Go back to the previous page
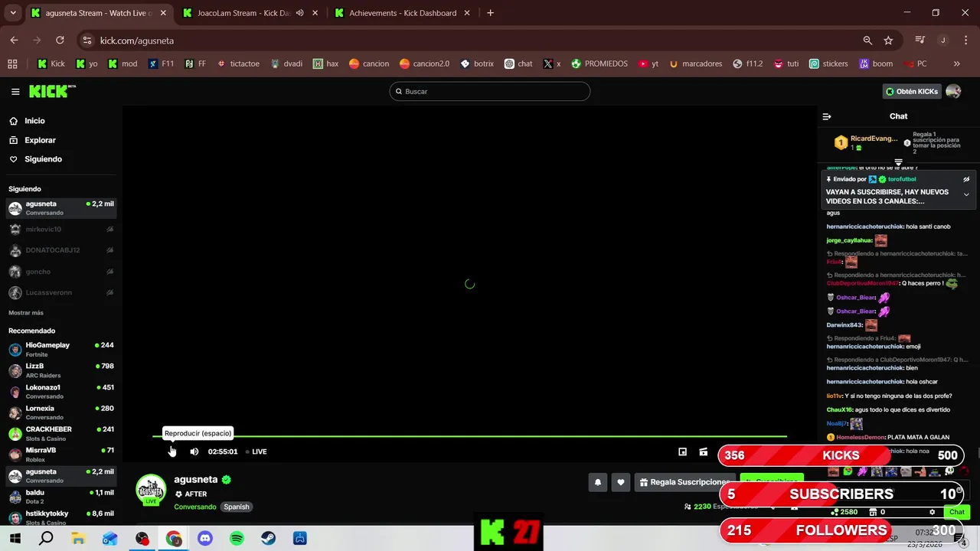This screenshot has height=551, width=980. tap(14, 41)
